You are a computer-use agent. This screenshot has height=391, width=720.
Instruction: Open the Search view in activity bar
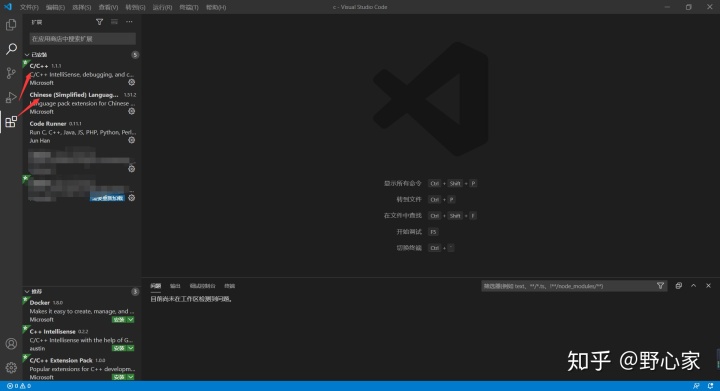(11, 49)
